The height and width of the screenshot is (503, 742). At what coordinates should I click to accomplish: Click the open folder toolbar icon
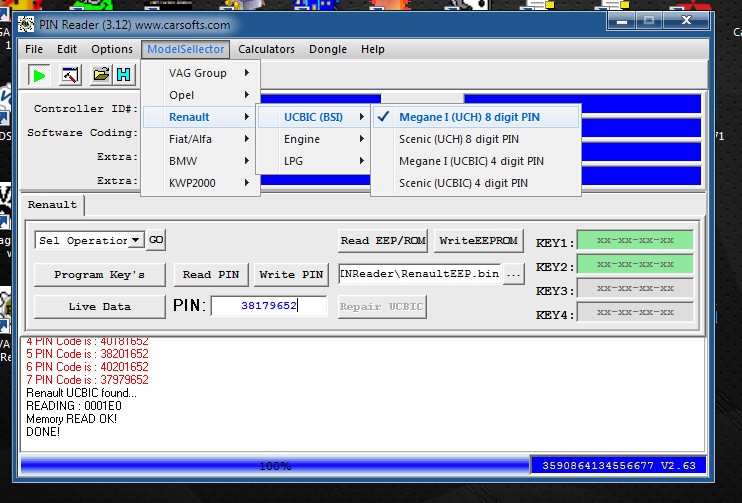[101, 75]
